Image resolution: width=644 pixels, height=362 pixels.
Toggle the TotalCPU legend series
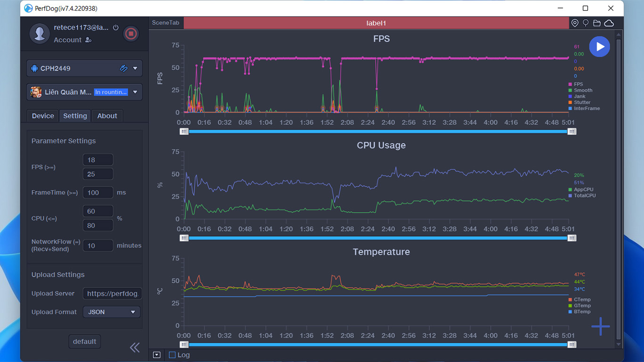coord(582,196)
